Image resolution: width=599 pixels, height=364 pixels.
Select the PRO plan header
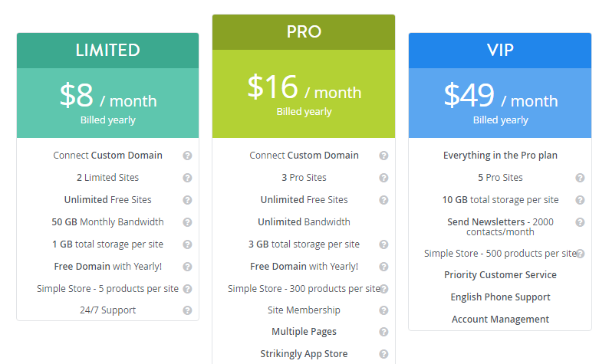[304, 32]
